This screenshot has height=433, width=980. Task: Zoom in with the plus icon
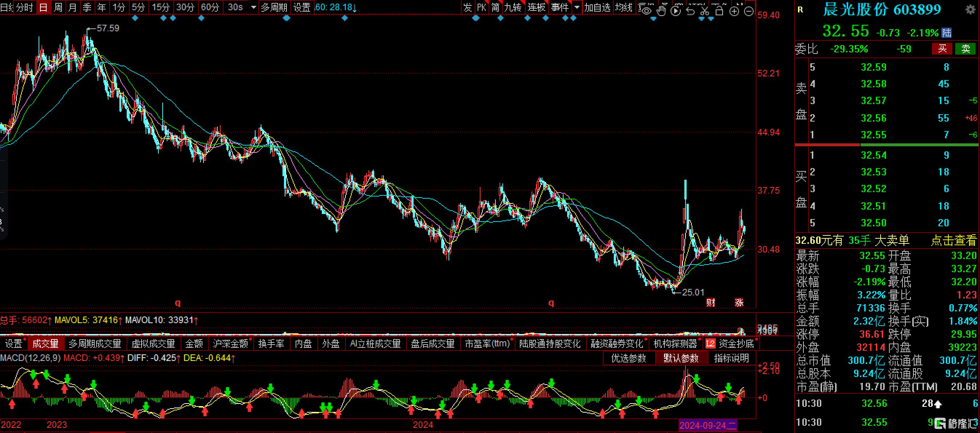coord(734,11)
